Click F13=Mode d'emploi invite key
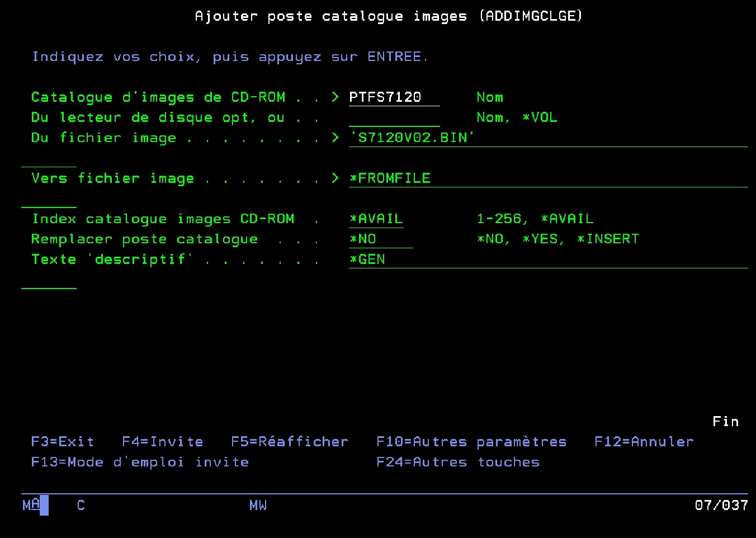Screen dimensions: 756x538 140,462
